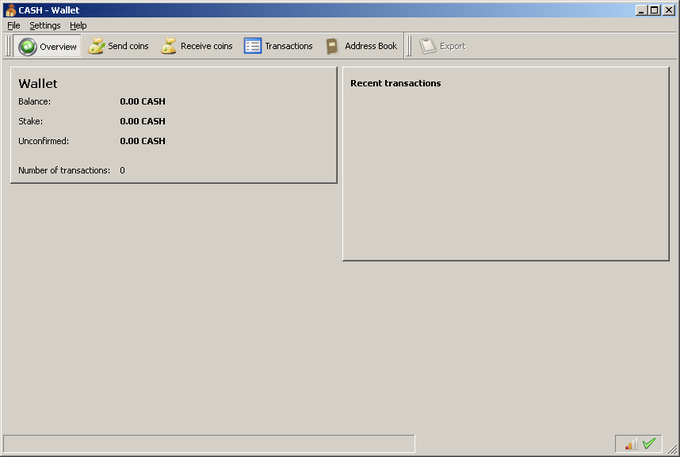Click the CASH wallet title bar icon

[11, 10]
